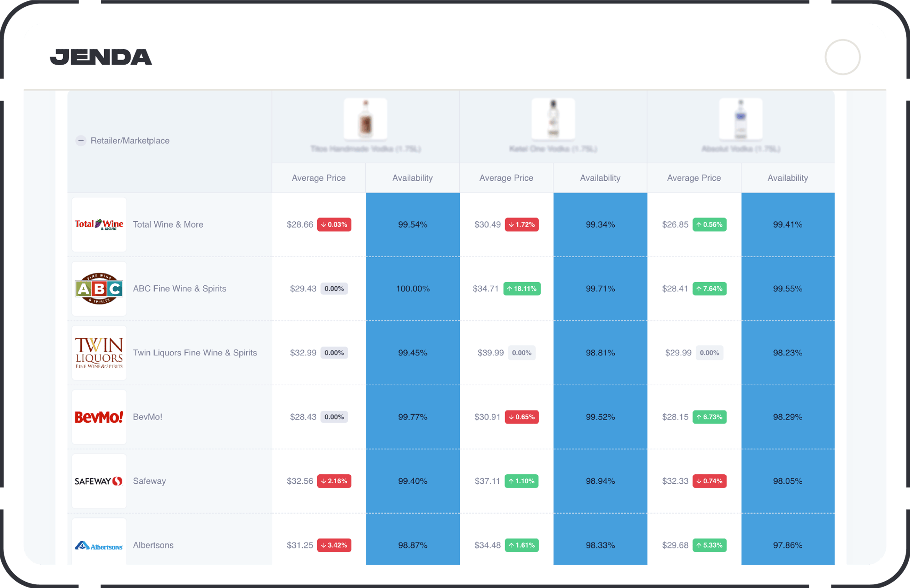Click the red 2.16% price change badge
The width and height of the screenshot is (910, 588).
point(334,481)
